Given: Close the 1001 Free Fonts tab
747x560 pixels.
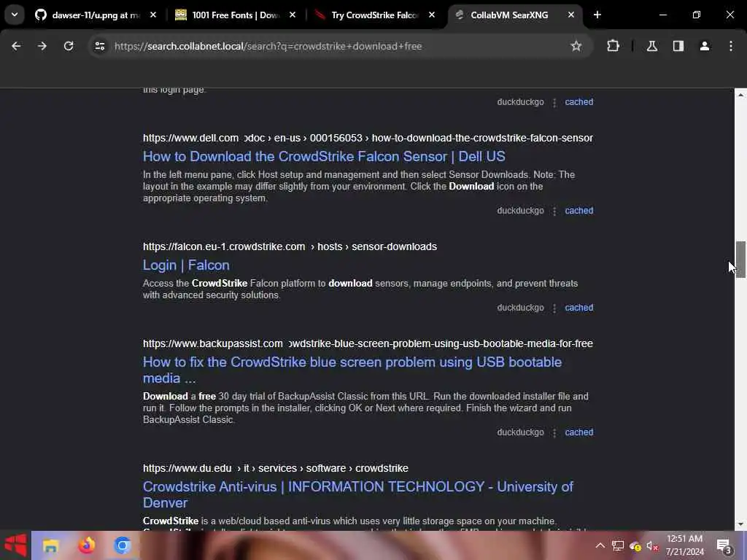Looking at the screenshot, I should (x=293, y=15).
